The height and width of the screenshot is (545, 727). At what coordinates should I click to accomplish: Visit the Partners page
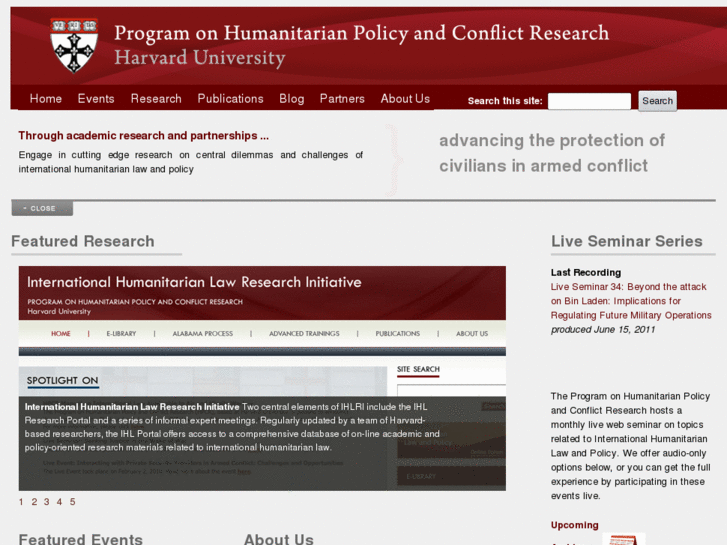342,99
